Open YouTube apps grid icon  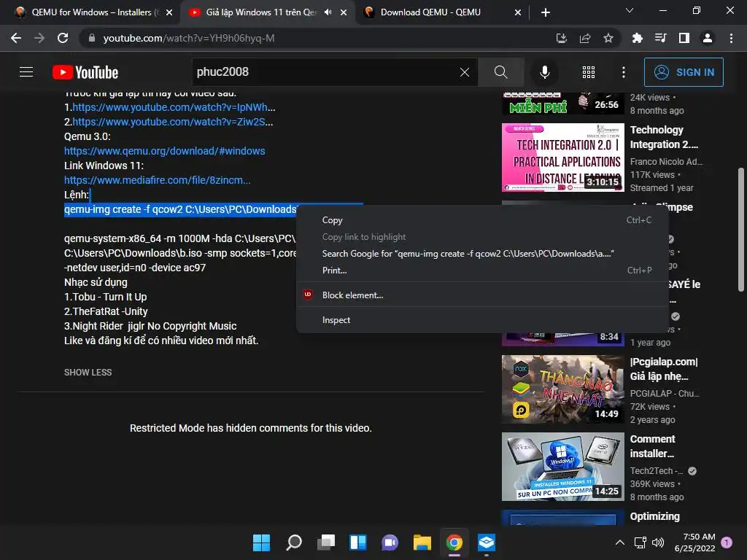point(589,72)
